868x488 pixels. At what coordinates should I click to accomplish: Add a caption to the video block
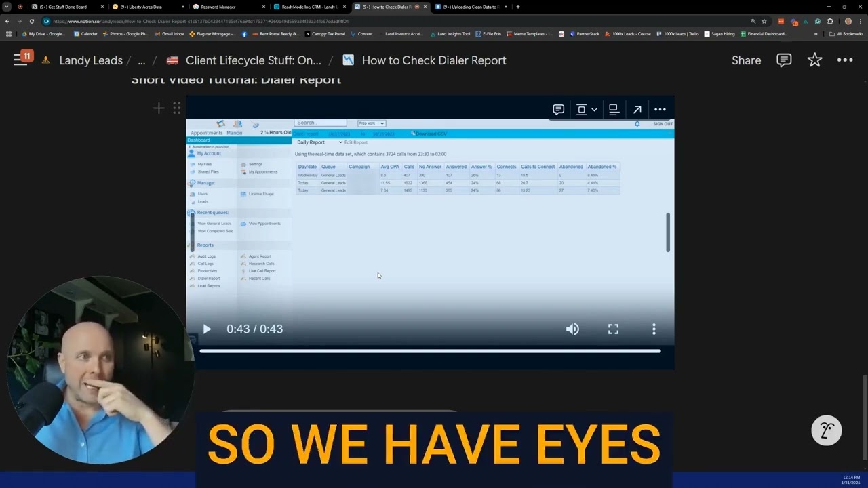614,110
